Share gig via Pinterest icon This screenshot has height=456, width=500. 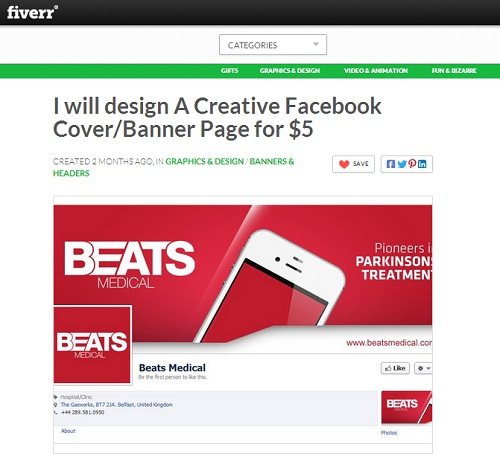coord(412,164)
